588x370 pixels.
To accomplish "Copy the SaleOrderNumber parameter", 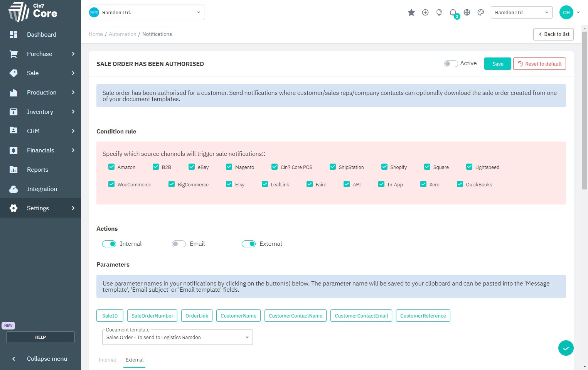I will point(152,316).
